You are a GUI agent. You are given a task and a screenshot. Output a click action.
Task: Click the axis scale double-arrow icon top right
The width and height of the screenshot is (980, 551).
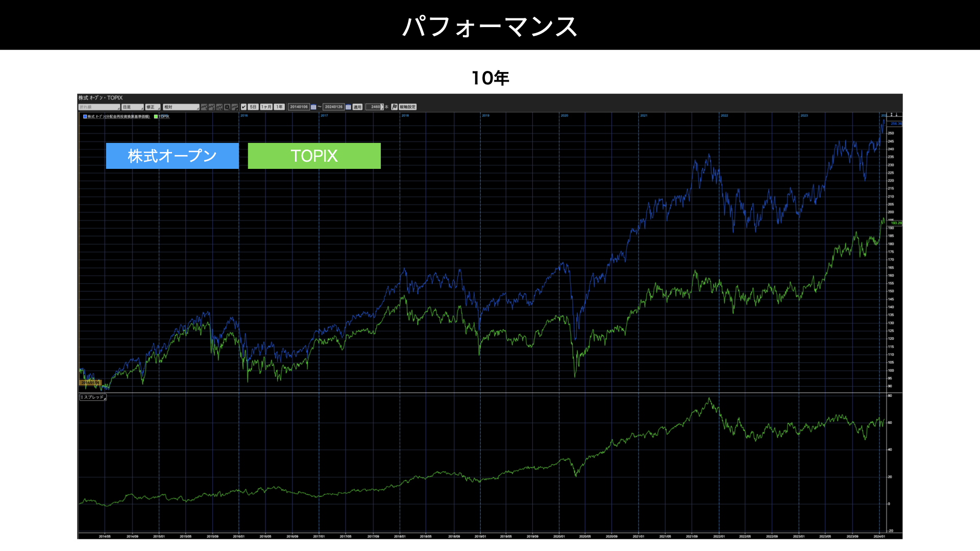pos(892,115)
